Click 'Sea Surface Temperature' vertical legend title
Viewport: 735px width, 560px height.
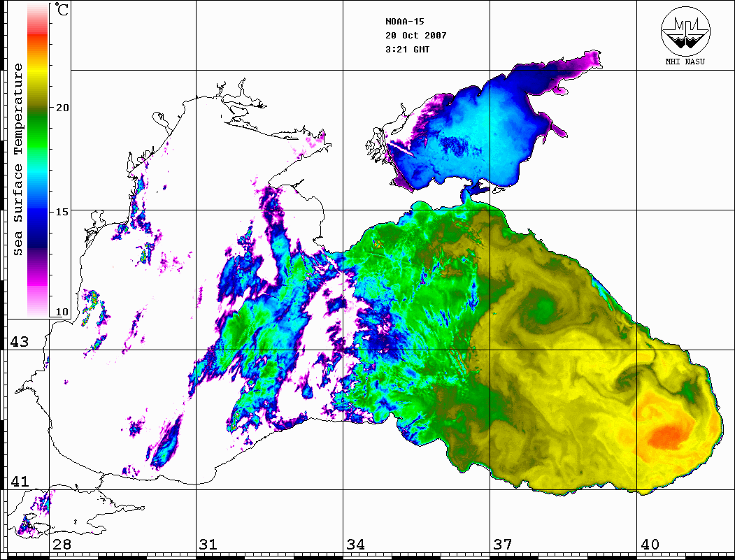[x=17, y=159]
